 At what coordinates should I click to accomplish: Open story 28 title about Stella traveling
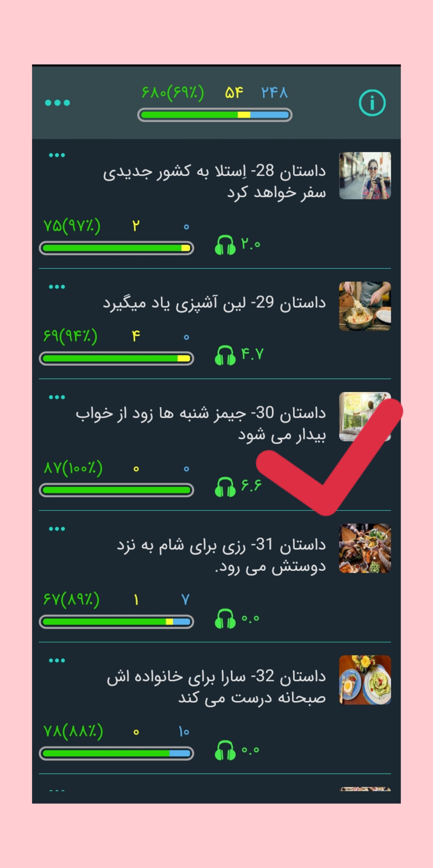coord(214,182)
